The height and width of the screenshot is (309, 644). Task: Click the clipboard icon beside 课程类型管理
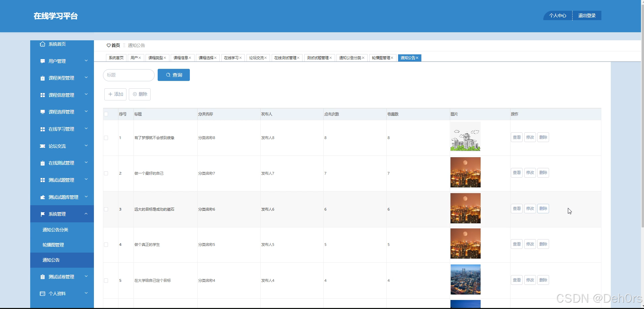pyautogui.click(x=43, y=78)
